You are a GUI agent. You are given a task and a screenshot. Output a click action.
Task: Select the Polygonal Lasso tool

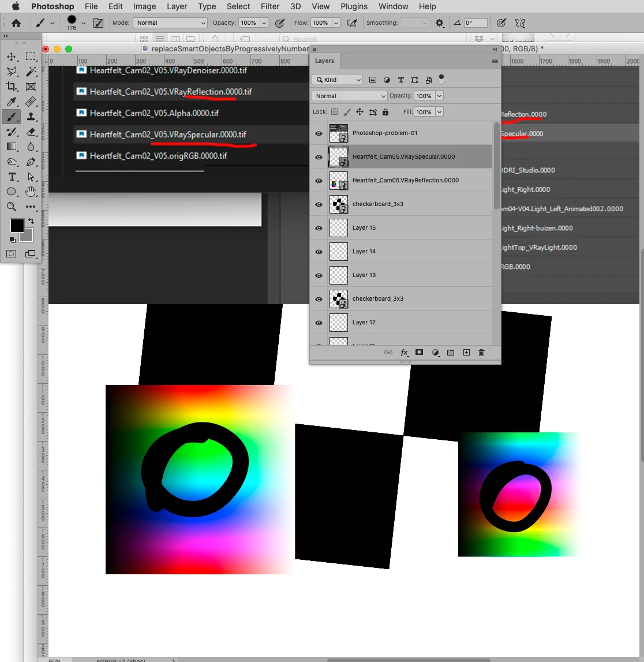tap(12, 72)
